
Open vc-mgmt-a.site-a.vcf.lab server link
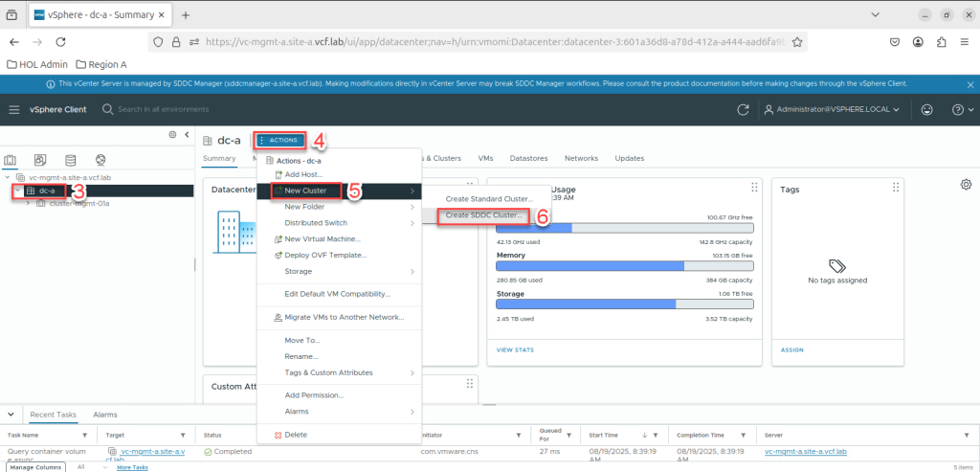(806, 451)
